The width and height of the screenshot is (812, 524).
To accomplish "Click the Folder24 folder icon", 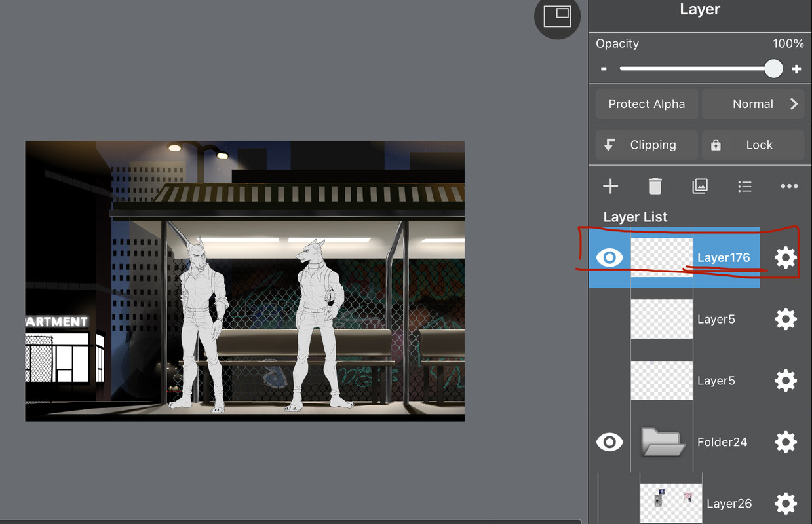I will (663, 442).
